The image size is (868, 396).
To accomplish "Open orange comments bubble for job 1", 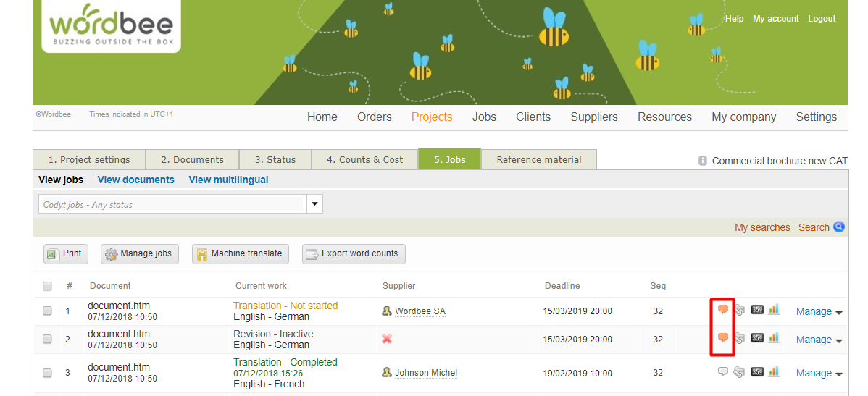I will [x=722, y=310].
